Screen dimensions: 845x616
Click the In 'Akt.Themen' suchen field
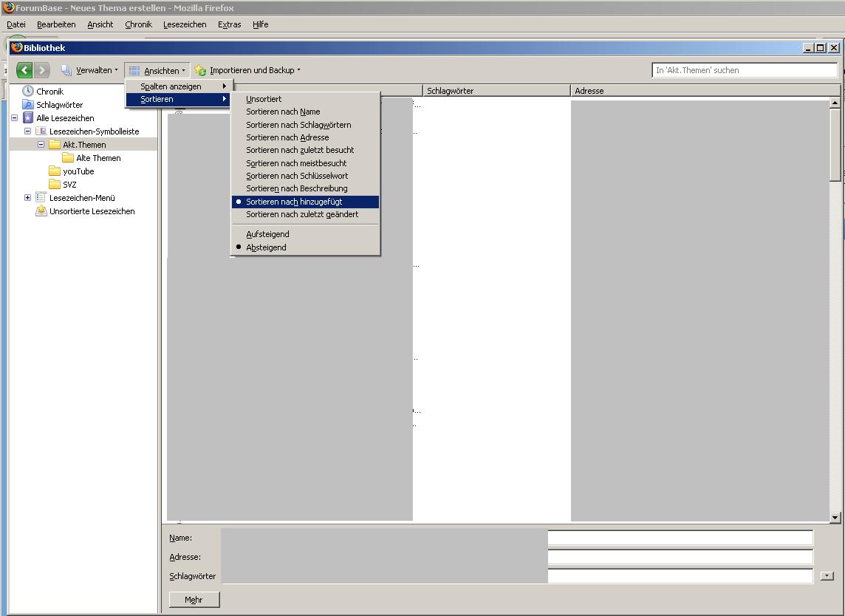click(x=745, y=70)
